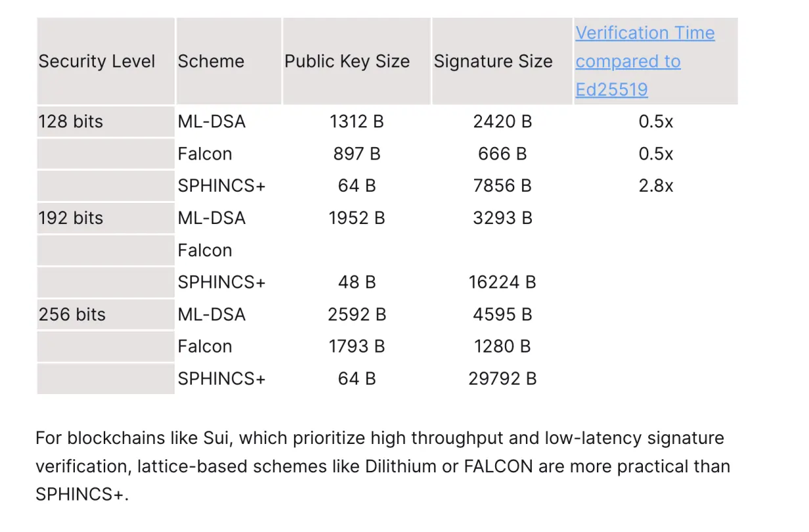The height and width of the screenshot is (532, 809).
Task: Click the Security Level column header
Action: [x=97, y=61]
